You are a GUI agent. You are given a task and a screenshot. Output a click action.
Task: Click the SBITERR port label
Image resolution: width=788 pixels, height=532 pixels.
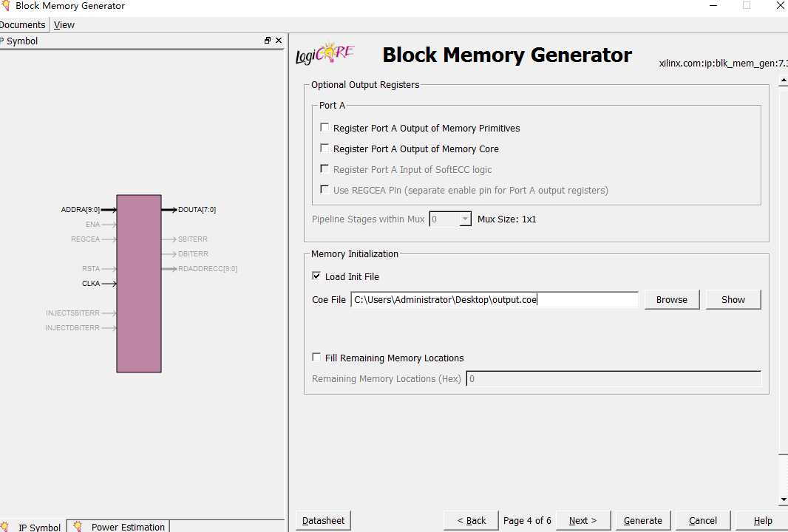point(192,239)
